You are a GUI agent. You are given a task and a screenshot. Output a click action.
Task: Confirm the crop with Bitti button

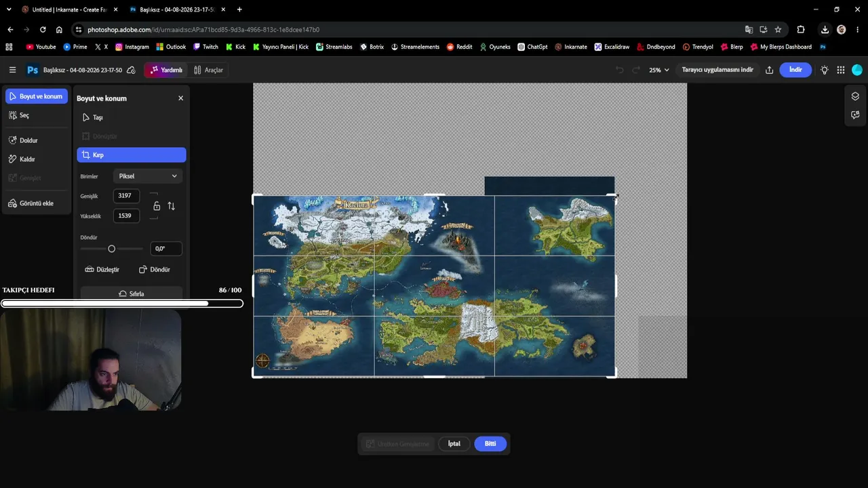(x=490, y=444)
